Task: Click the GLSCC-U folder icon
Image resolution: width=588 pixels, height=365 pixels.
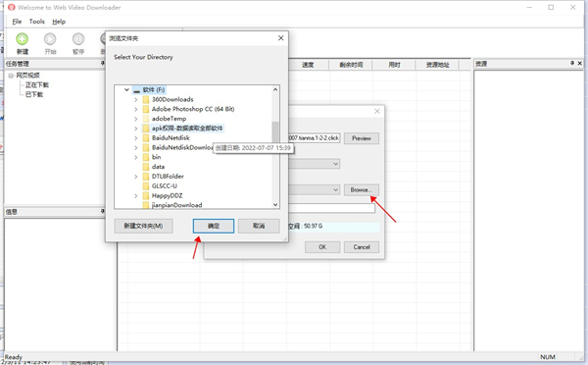Action: (146, 185)
